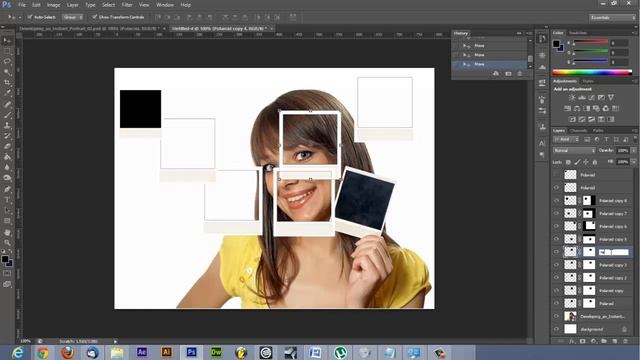Viewport: 640px width, 360px height.
Task: Open the Fill slider arrow
Action: (633, 162)
